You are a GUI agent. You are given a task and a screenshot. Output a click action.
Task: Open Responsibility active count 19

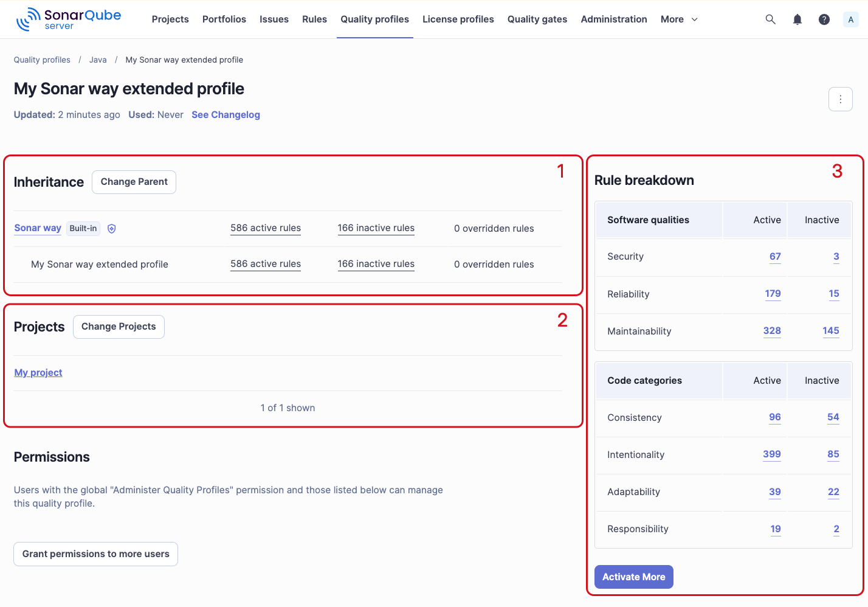tap(776, 529)
